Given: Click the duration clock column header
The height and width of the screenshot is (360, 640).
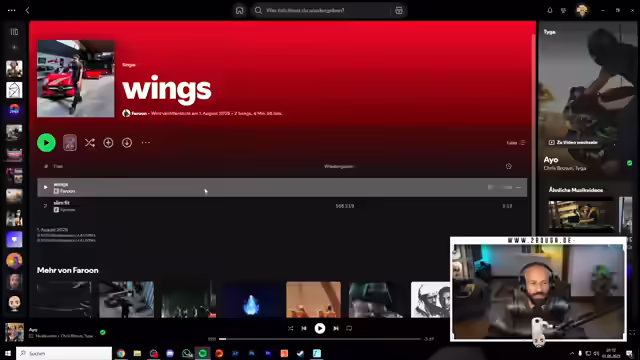Looking at the screenshot, I should (509, 166).
